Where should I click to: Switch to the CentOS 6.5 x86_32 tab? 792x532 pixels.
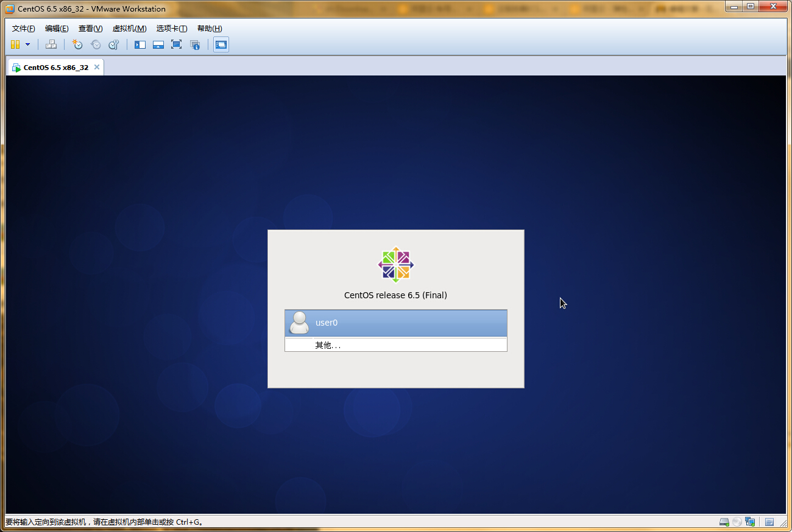tap(55, 68)
